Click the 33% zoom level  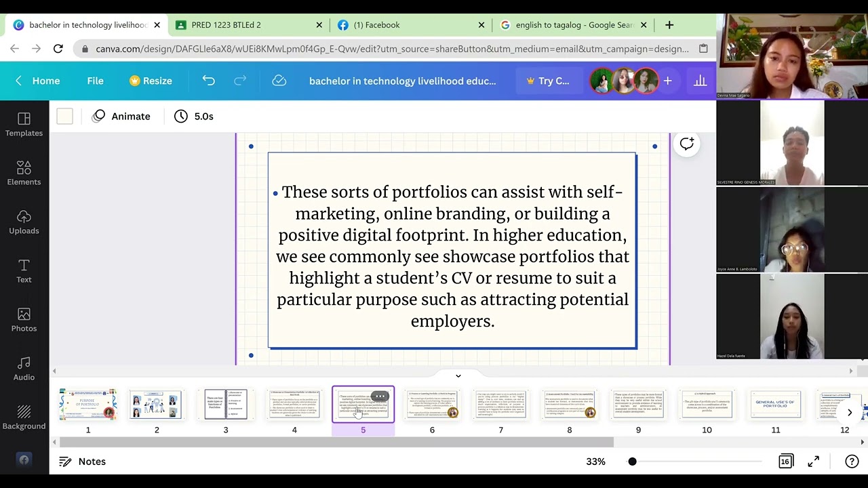(x=595, y=462)
